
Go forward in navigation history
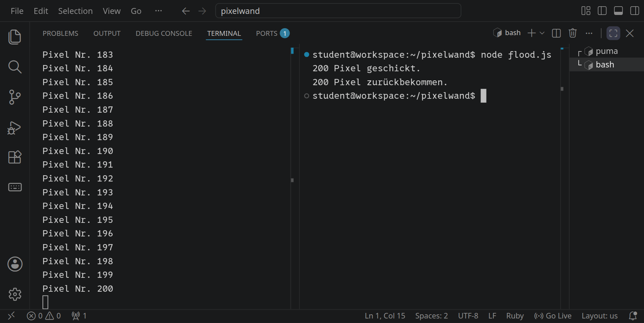202,11
